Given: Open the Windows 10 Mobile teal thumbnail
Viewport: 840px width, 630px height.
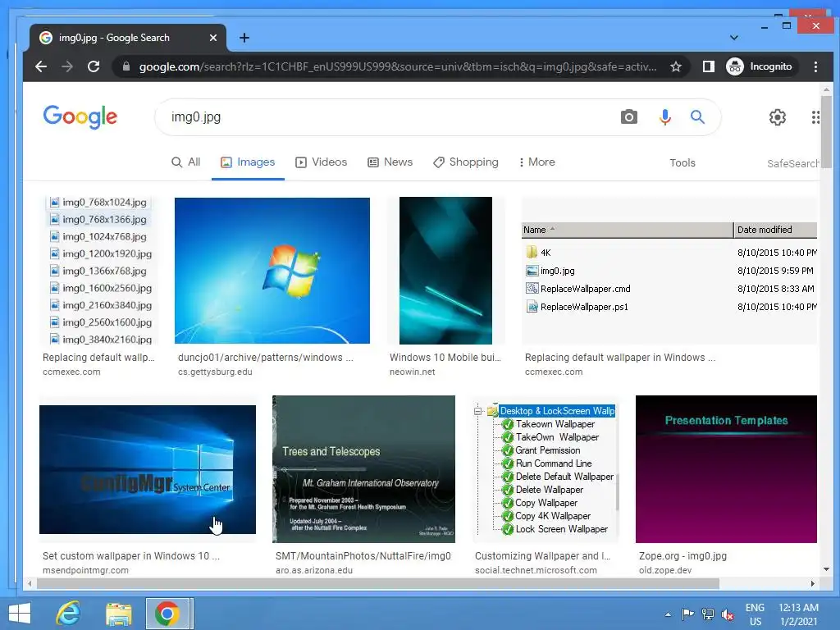Looking at the screenshot, I should click(445, 271).
